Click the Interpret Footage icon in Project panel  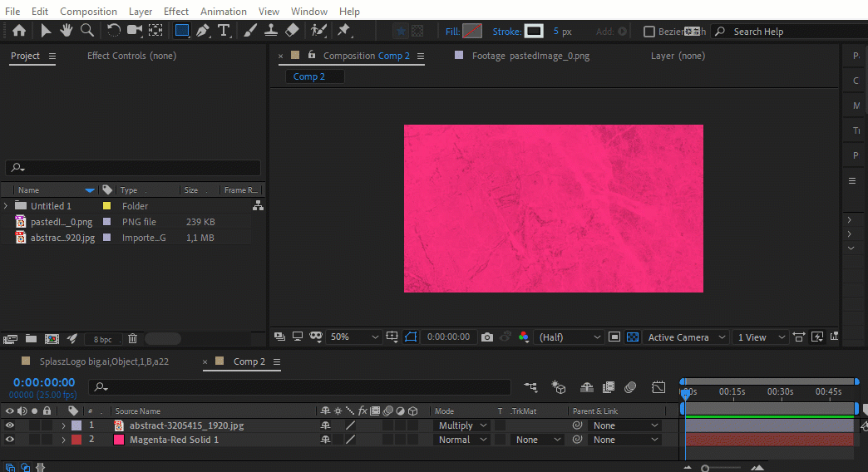(10, 339)
